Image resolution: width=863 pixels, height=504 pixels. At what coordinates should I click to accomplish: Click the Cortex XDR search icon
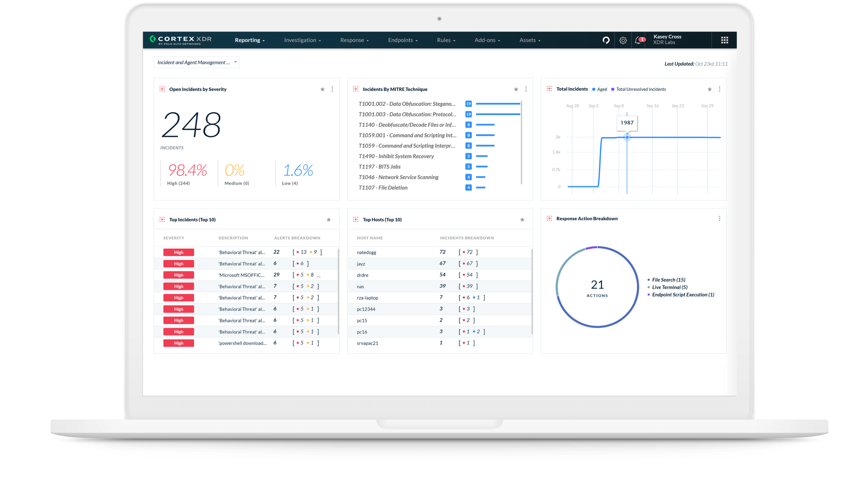[606, 40]
